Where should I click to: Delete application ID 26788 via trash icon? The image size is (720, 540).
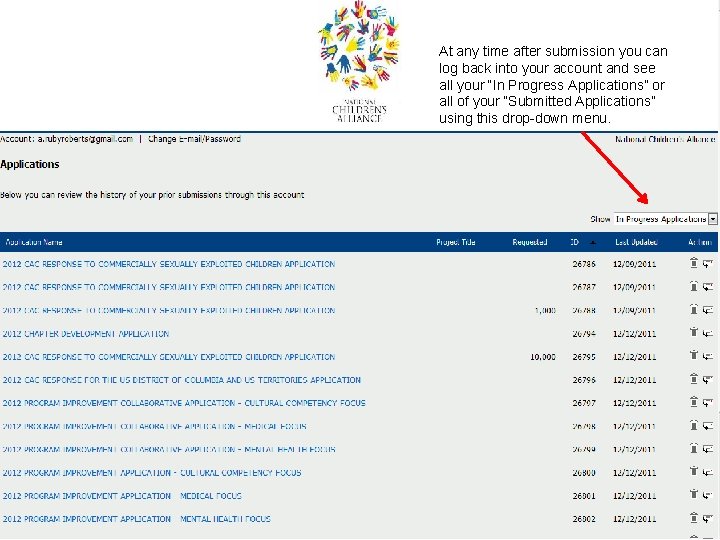(693, 309)
